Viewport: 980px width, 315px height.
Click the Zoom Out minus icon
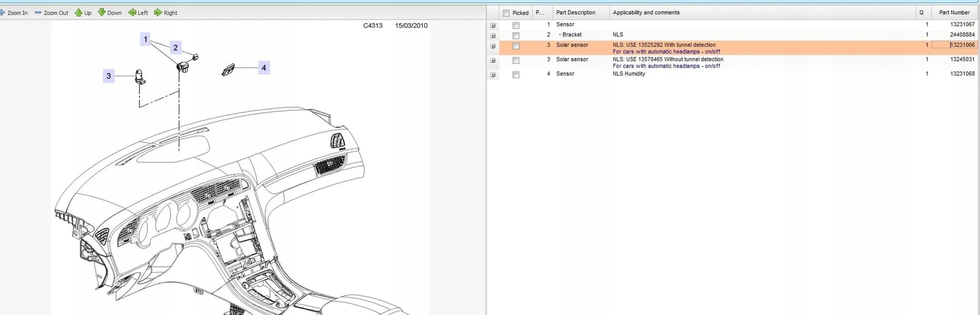click(38, 13)
